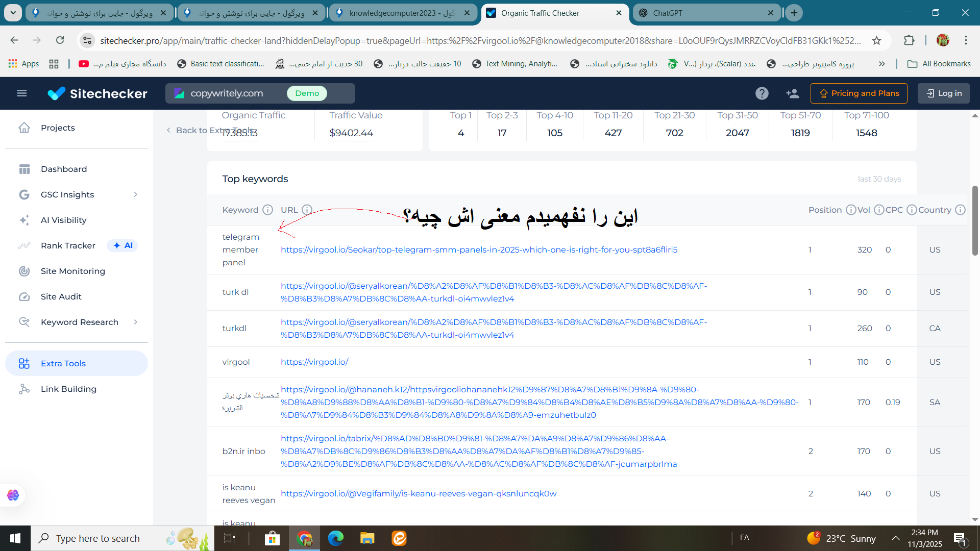Click the Log in button

click(x=943, y=93)
